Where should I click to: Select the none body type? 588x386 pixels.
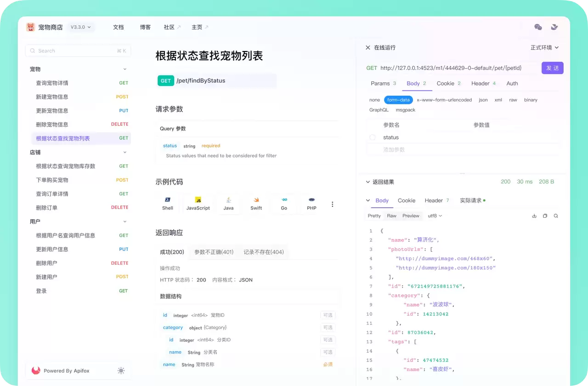tap(374, 100)
